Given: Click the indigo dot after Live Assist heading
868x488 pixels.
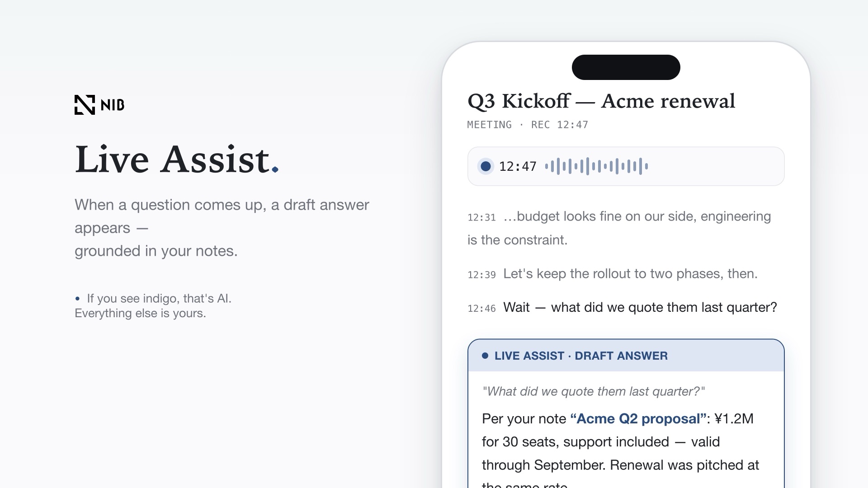Looking at the screenshot, I should [x=275, y=170].
